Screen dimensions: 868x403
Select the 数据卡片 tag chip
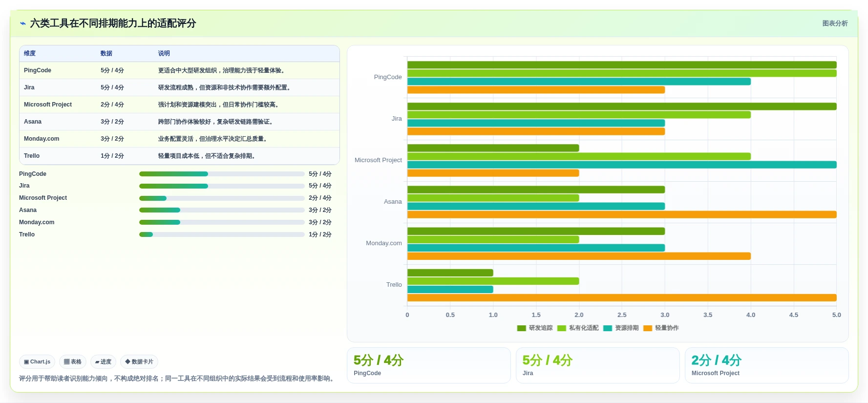click(139, 362)
